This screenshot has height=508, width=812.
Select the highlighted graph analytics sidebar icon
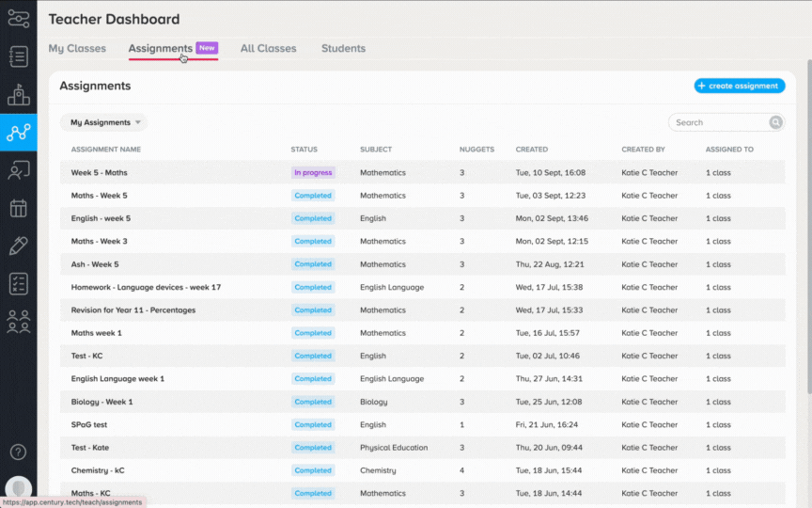point(19,133)
